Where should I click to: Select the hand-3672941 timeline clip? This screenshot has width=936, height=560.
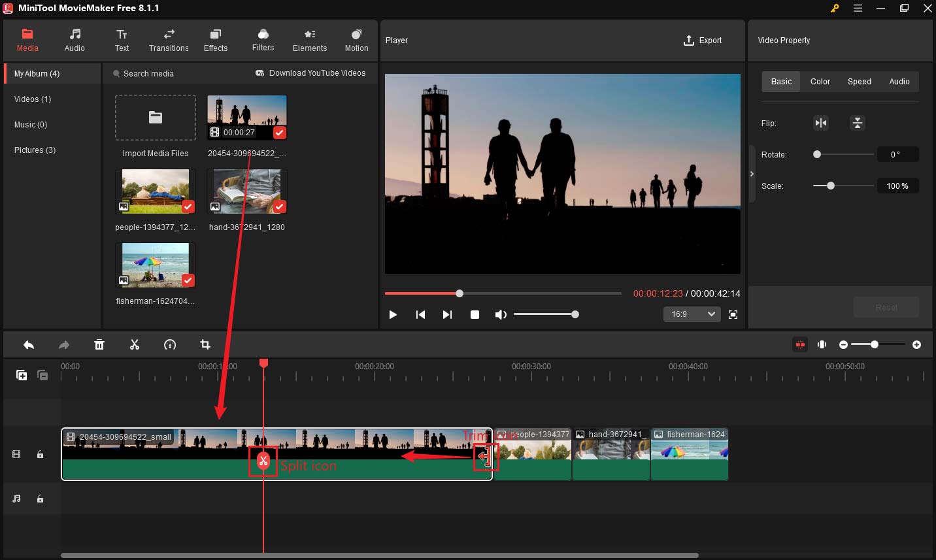pyautogui.click(x=611, y=454)
